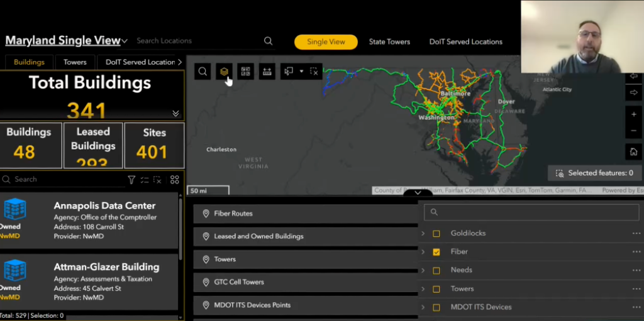Enable the Towers layer checkbox
This screenshot has height=321, width=644.
[x=436, y=289]
